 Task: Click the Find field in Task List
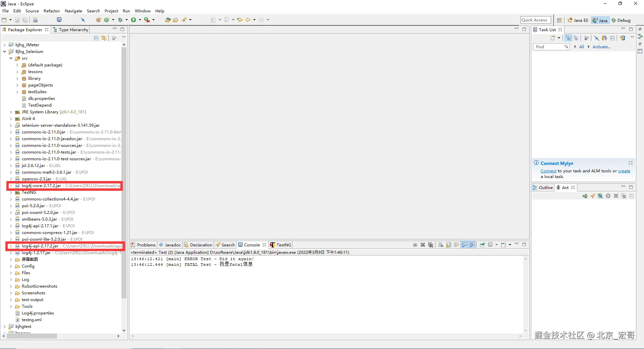pyautogui.click(x=551, y=47)
